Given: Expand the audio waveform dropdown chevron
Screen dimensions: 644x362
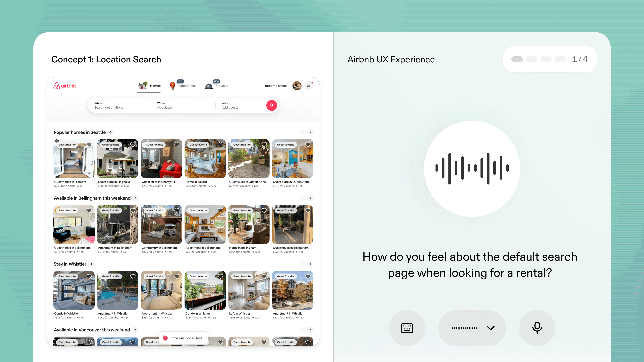Looking at the screenshot, I should tap(491, 328).
